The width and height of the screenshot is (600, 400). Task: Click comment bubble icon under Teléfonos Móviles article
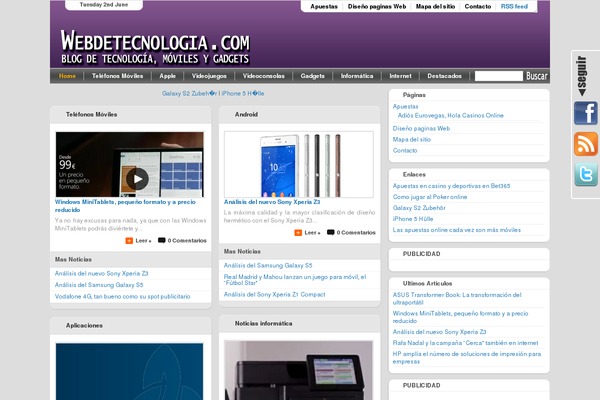tap(161, 240)
